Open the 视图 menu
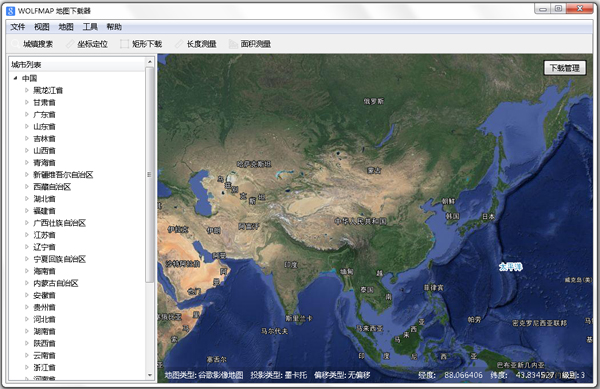The width and height of the screenshot is (600, 389). (x=42, y=27)
